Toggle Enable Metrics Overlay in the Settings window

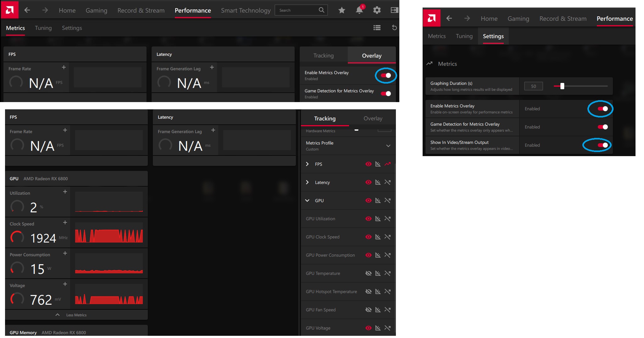point(603,109)
